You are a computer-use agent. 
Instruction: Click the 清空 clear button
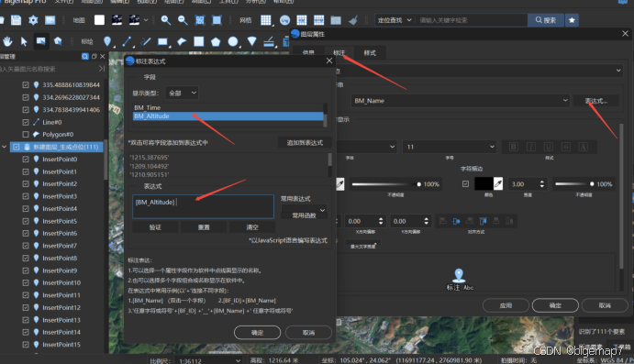[x=252, y=227]
